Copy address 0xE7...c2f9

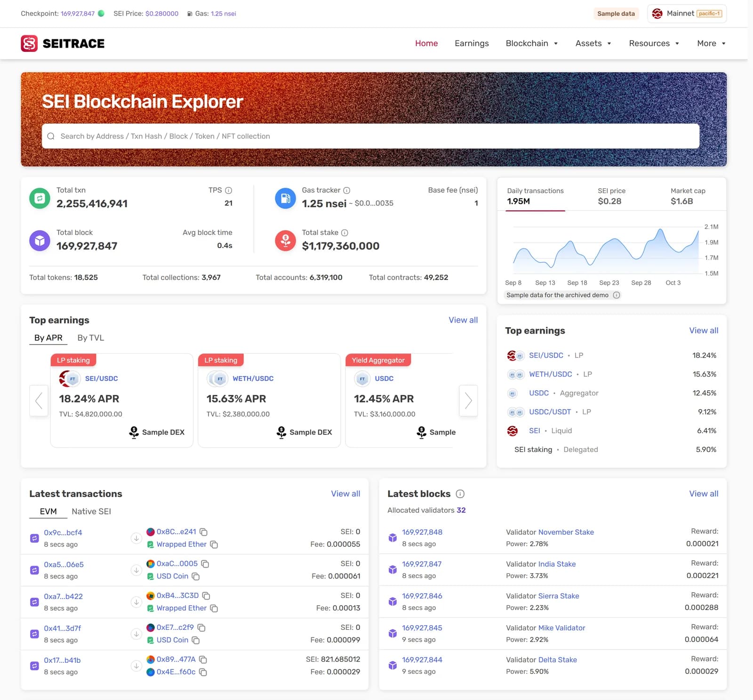(x=201, y=628)
